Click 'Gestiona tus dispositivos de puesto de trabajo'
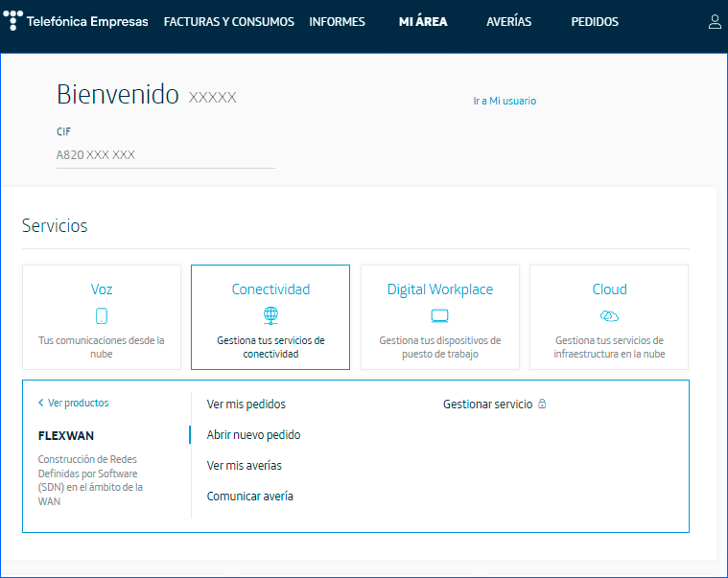 click(439, 347)
